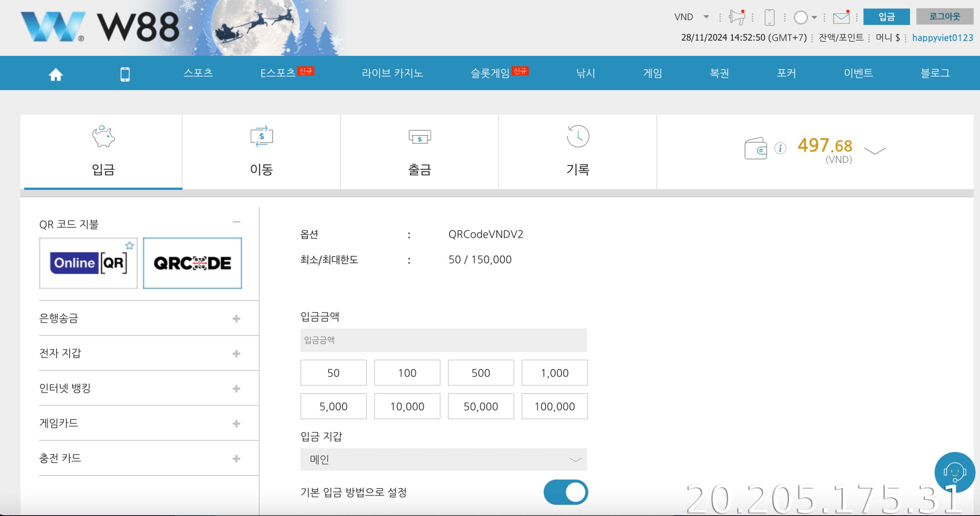The width and height of the screenshot is (980, 516).
Task: Click the top-right mobile phone icon
Action: (x=769, y=17)
